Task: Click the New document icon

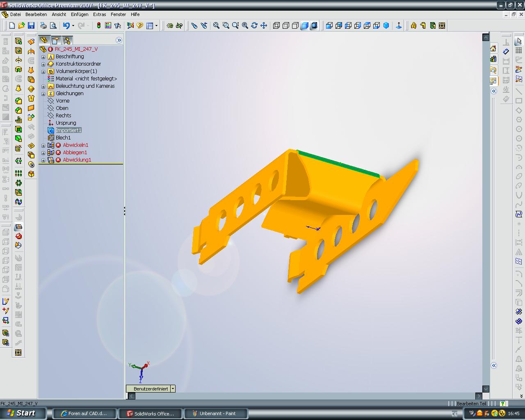Action: (x=12, y=25)
